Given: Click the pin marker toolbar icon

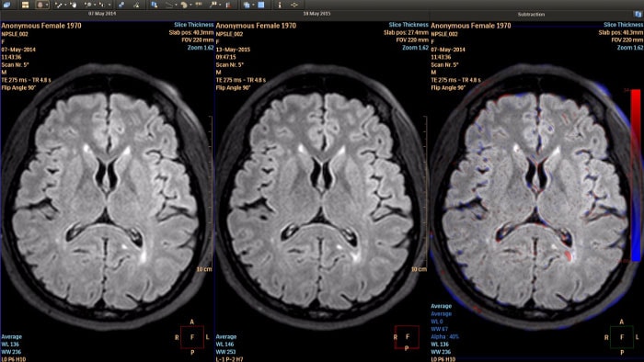Looking at the screenshot, I should (213, 5).
